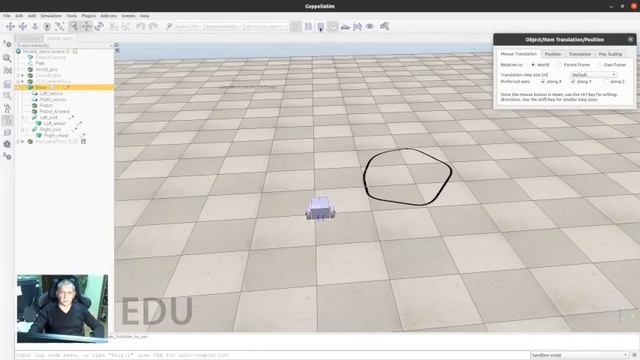Image resolution: width=640 pixels, height=360 pixels.
Task: Select the Mouse Translation tab
Action: click(518, 54)
